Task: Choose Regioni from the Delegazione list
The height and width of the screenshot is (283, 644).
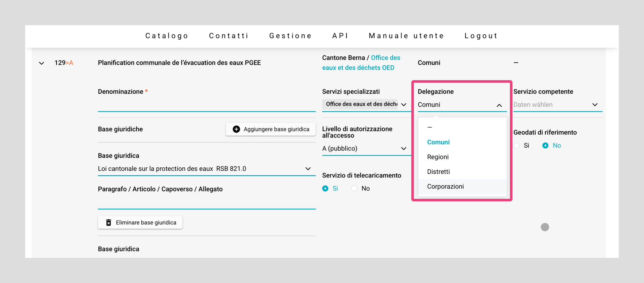Action: (x=438, y=157)
